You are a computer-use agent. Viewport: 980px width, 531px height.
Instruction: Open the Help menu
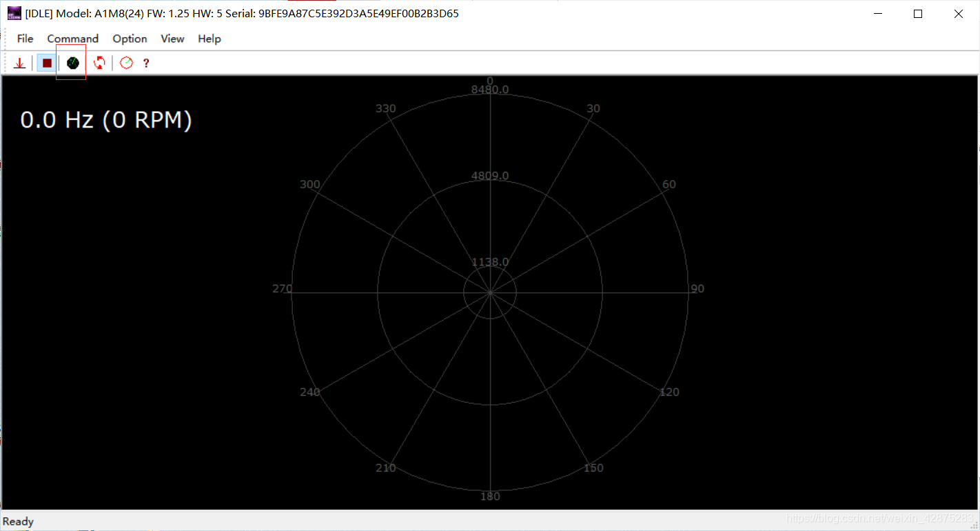210,39
